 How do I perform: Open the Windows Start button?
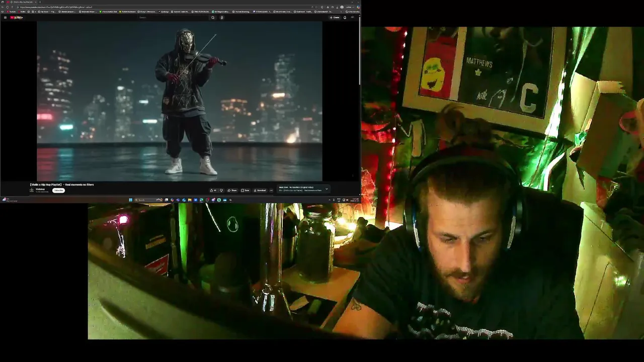coord(131,200)
